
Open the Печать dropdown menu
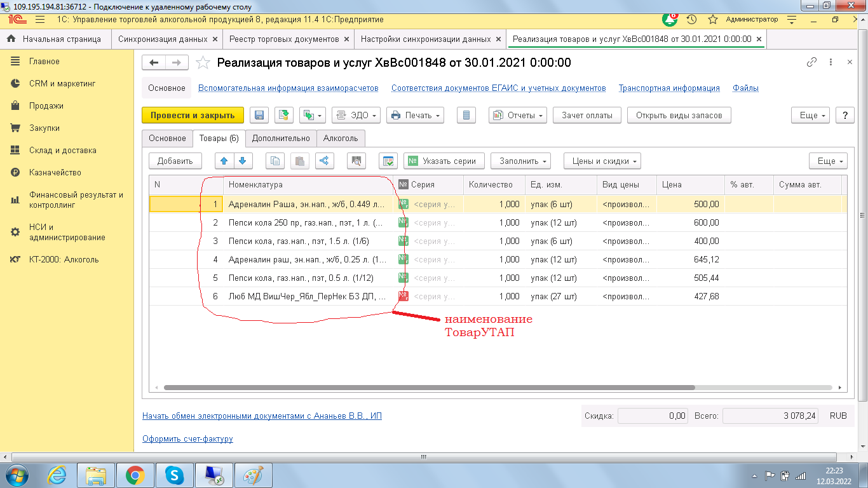[x=415, y=115]
